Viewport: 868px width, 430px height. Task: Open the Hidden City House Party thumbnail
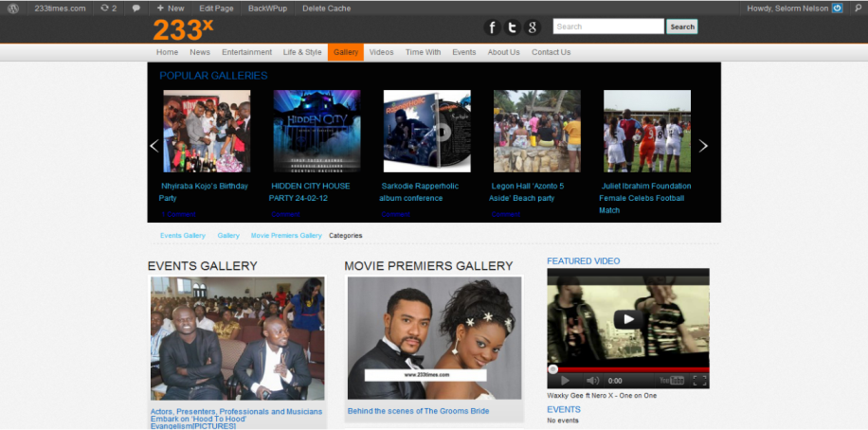tap(316, 131)
